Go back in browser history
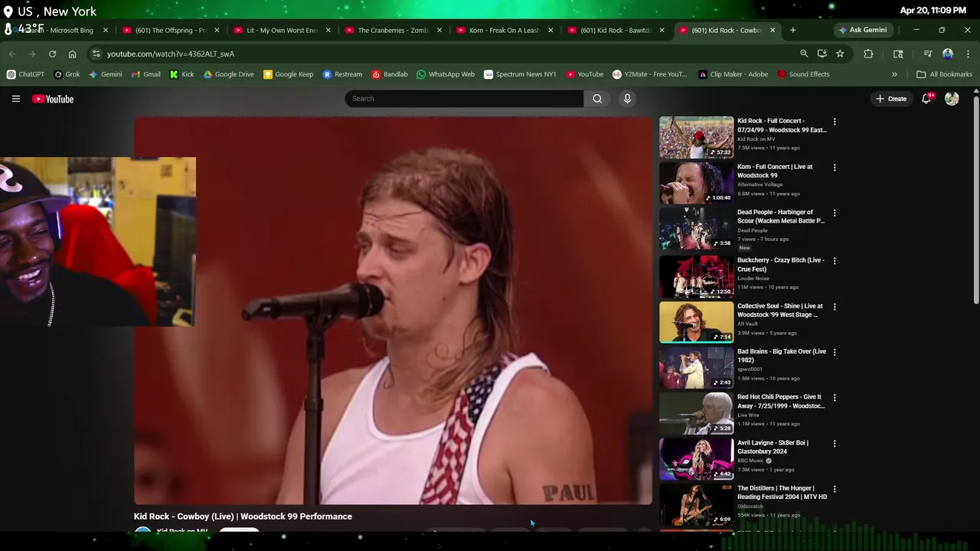 coord(12,54)
